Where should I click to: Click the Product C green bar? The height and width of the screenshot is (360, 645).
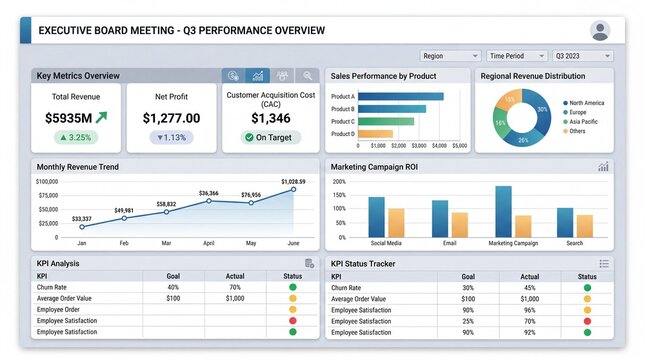pyautogui.click(x=386, y=121)
